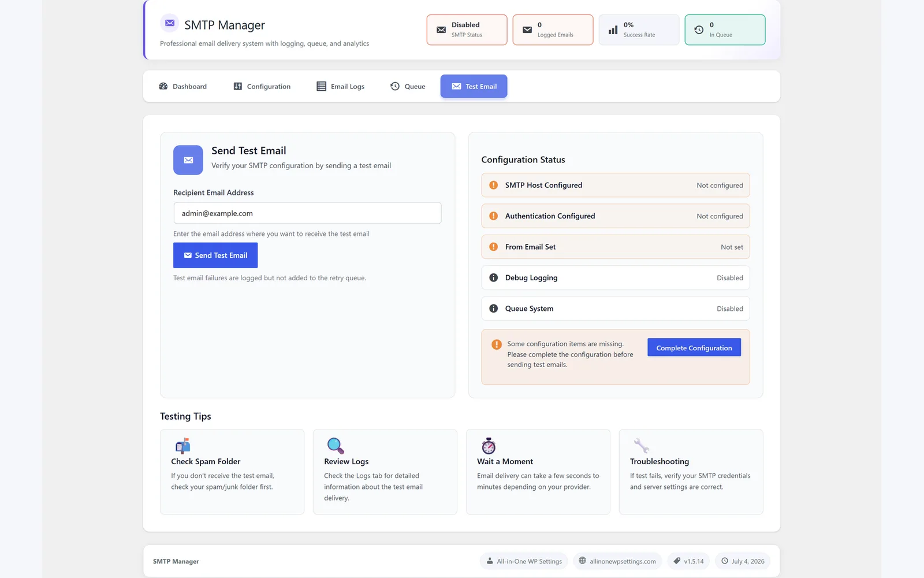Open the Email Logs tab

[x=341, y=86]
